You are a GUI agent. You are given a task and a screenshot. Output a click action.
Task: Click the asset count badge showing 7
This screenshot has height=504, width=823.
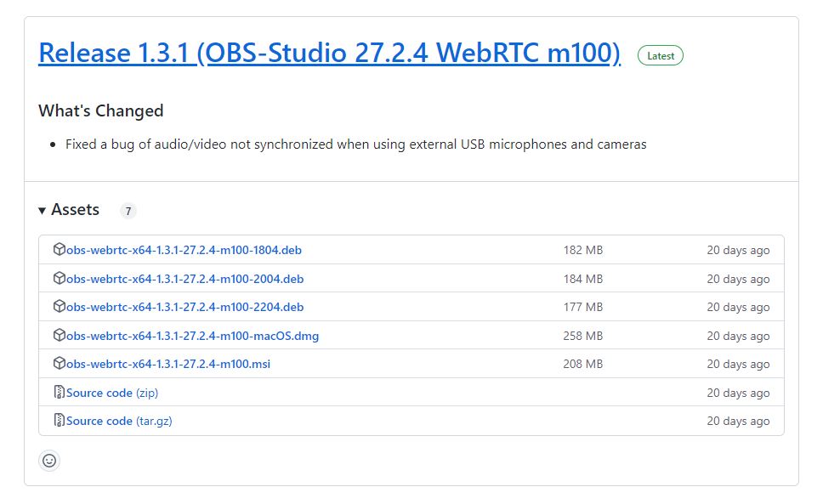(x=128, y=210)
